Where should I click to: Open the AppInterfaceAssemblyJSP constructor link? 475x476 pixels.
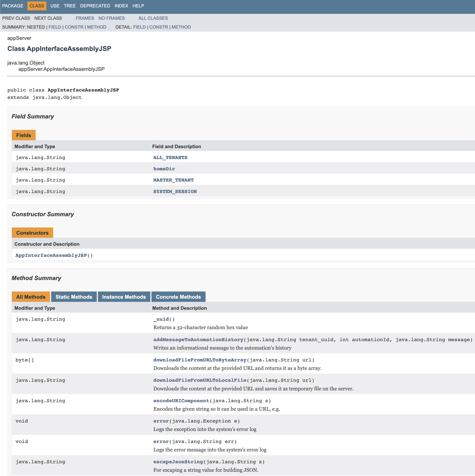(51, 255)
